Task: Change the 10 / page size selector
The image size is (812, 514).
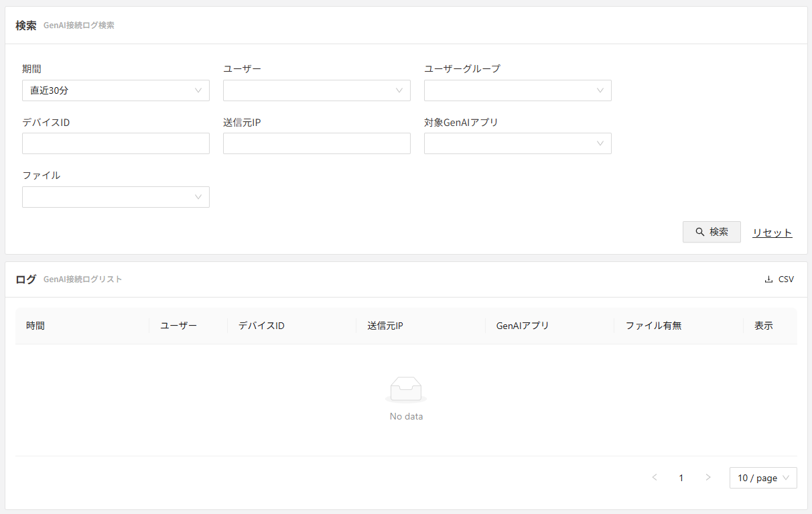Action: [x=763, y=478]
